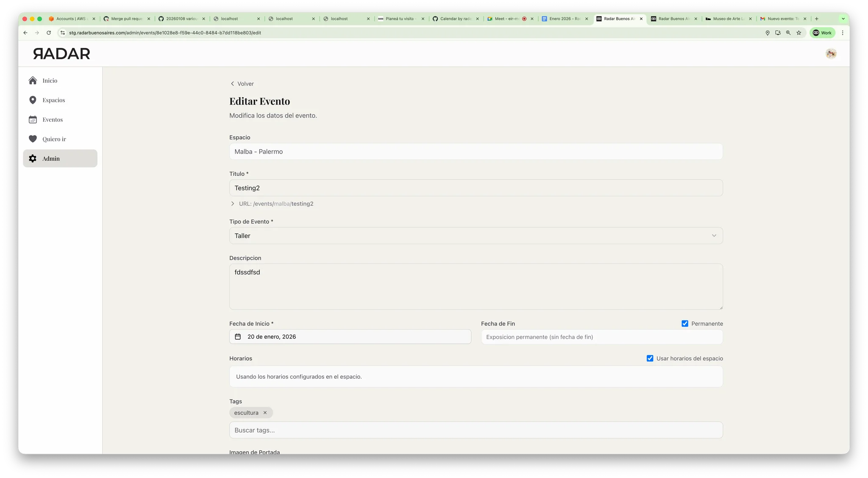
Task: Open the Tipo de Evento dropdown
Action: click(476, 236)
